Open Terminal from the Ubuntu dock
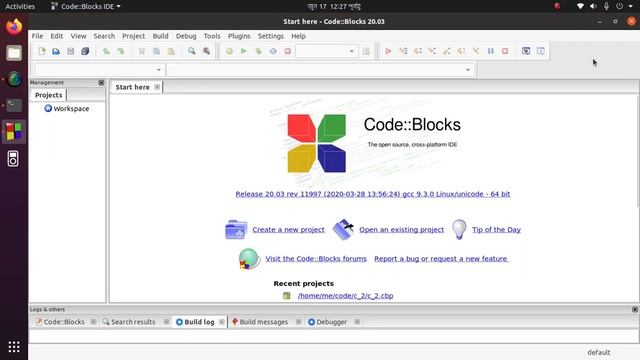Image resolution: width=640 pixels, height=360 pixels. [x=14, y=105]
